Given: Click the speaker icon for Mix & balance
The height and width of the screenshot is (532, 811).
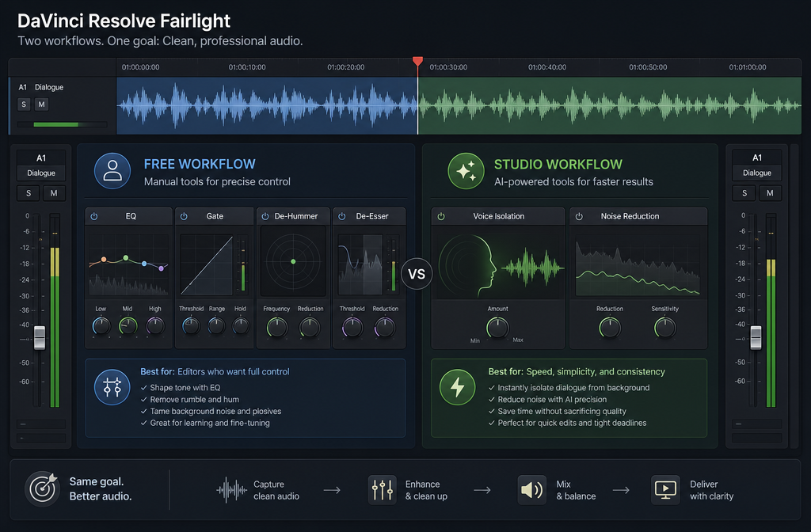Looking at the screenshot, I should coord(531,489).
